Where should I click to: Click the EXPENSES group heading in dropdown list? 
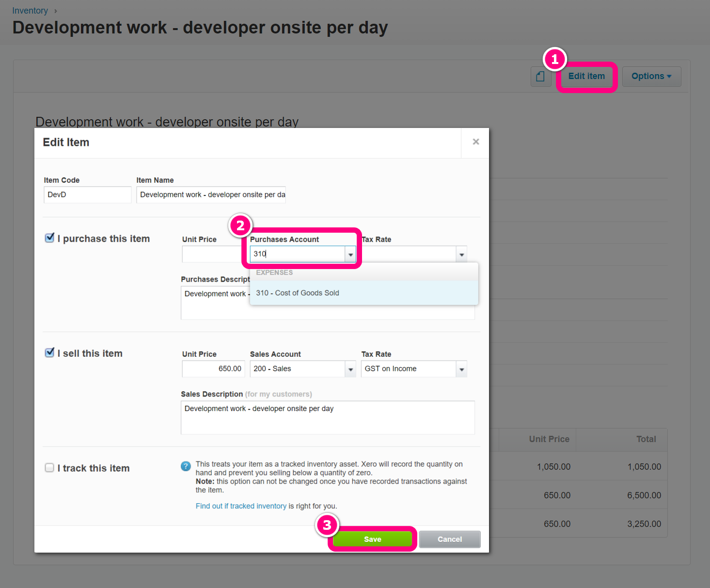[274, 272]
